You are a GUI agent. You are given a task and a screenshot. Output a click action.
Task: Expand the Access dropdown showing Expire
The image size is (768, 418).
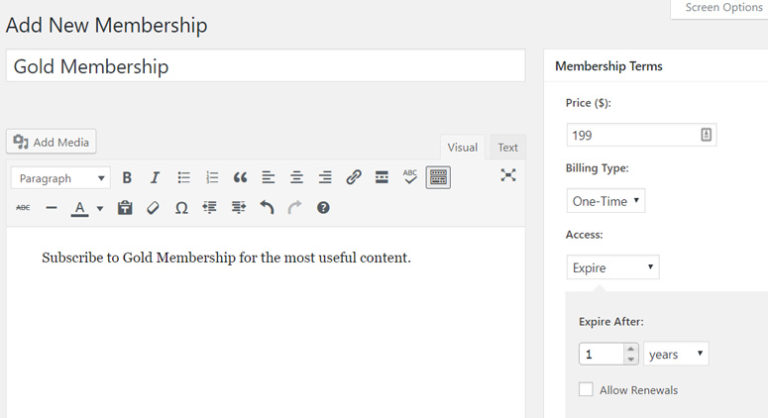613,267
